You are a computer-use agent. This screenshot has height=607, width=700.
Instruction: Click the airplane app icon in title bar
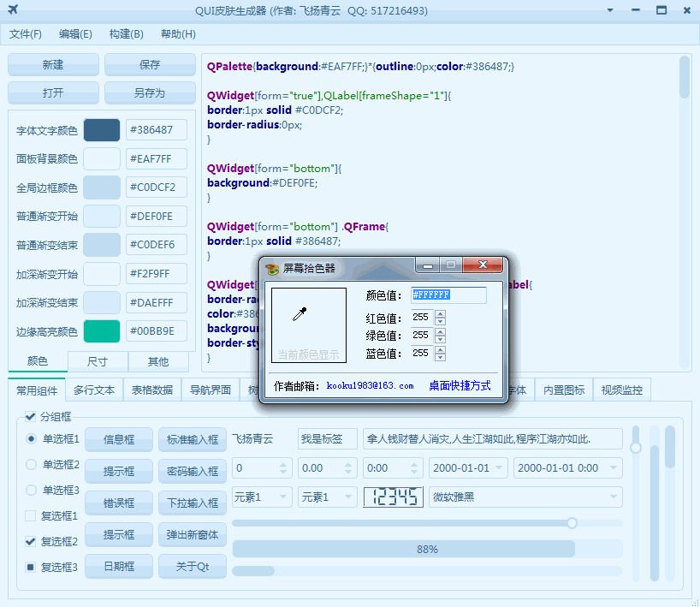13,9
